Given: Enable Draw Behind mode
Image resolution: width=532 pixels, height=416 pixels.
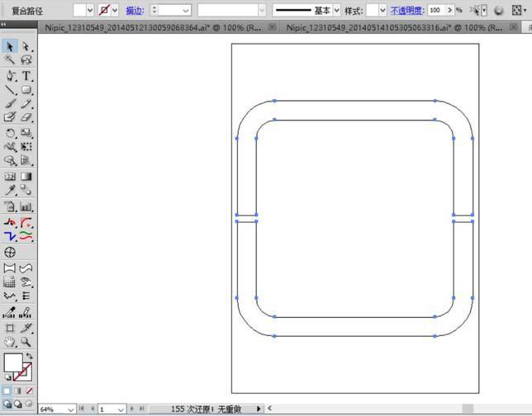Looking at the screenshot, I should point(18,404).
